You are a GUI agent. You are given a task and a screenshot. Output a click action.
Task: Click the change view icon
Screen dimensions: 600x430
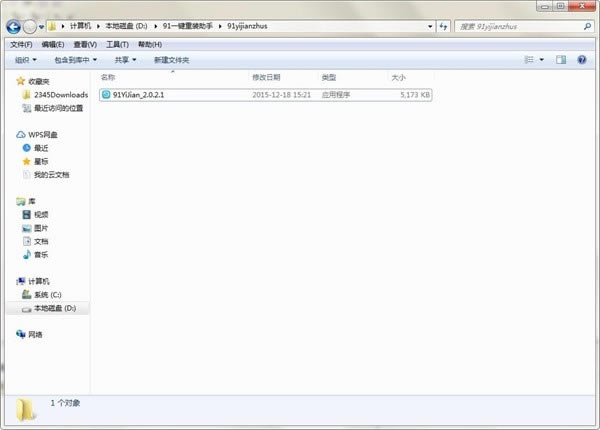click(x=529, y=60)
